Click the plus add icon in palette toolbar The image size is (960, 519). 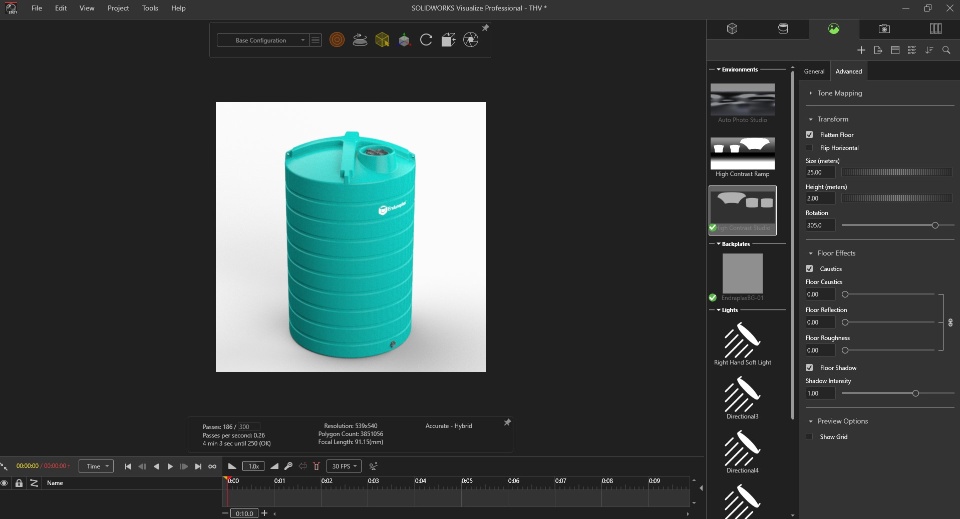click(861, 50)
